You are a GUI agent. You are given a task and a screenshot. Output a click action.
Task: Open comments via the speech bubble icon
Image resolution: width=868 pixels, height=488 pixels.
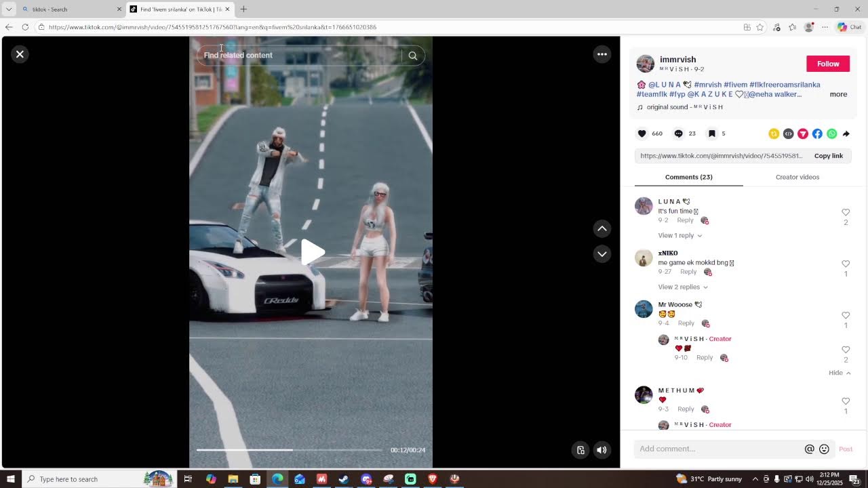[678, 134]
